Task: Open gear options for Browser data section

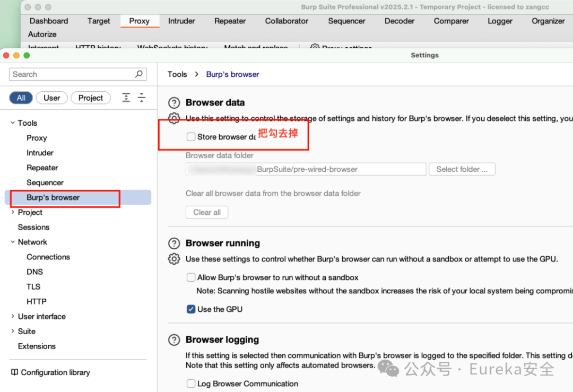Action: click(x=174, y=118)
